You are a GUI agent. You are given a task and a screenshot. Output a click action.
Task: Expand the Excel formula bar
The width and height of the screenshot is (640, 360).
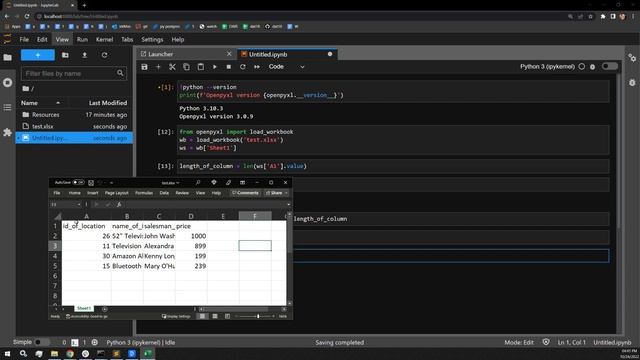(x=289, y=204)
